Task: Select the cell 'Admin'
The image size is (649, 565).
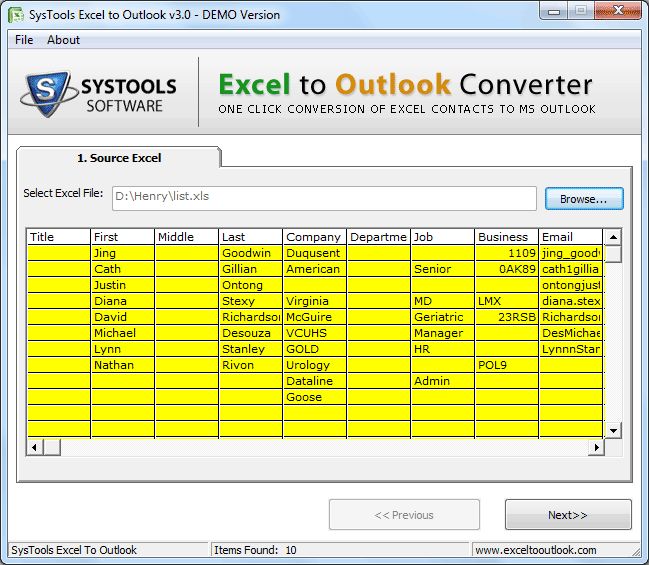Action: click(x=442, y=381)
